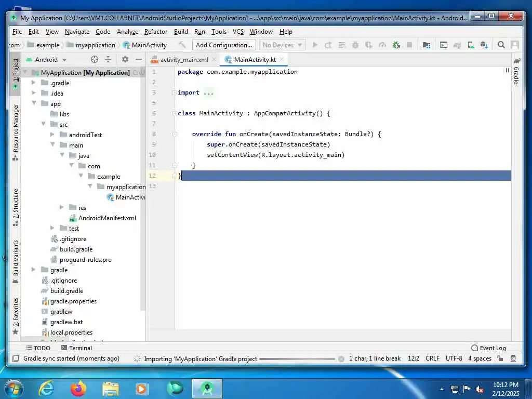Image resolution: width=532 pixels, height=399 pixels.
Task: Click the Search Everywhere magnifier icon
Action: coord(501,45)
